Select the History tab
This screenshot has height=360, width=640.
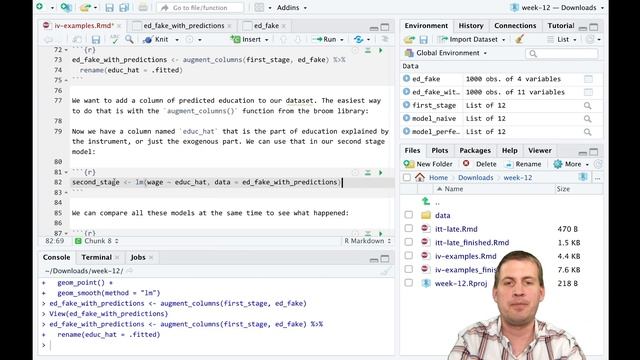(x=471, y=25)
